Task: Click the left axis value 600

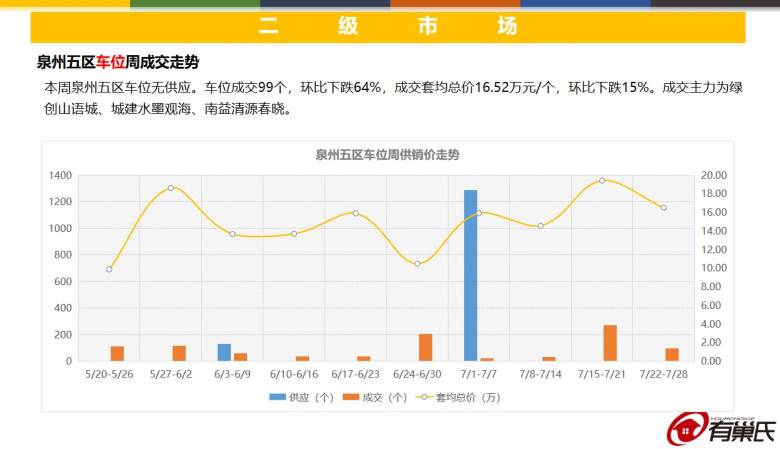Action: pos(63,281)
